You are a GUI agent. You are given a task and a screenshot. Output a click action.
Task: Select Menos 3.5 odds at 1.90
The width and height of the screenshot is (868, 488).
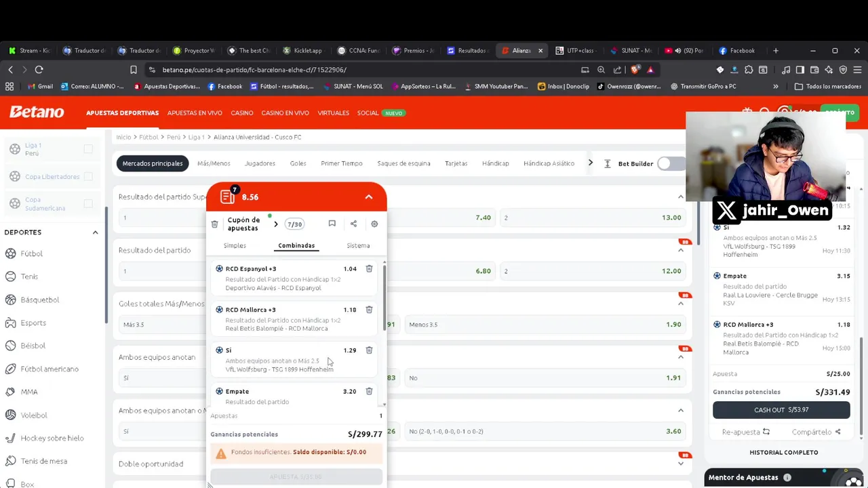click(x=545, y=325)
